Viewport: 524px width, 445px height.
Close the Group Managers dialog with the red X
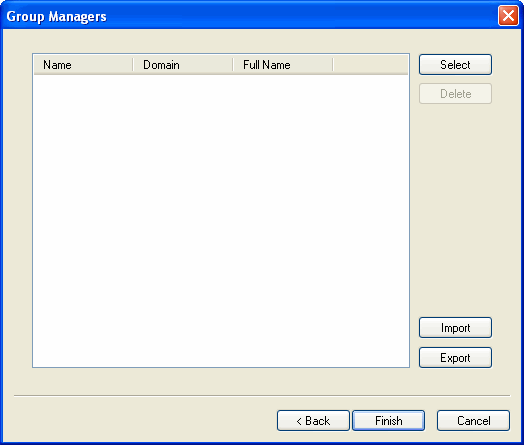508,15
